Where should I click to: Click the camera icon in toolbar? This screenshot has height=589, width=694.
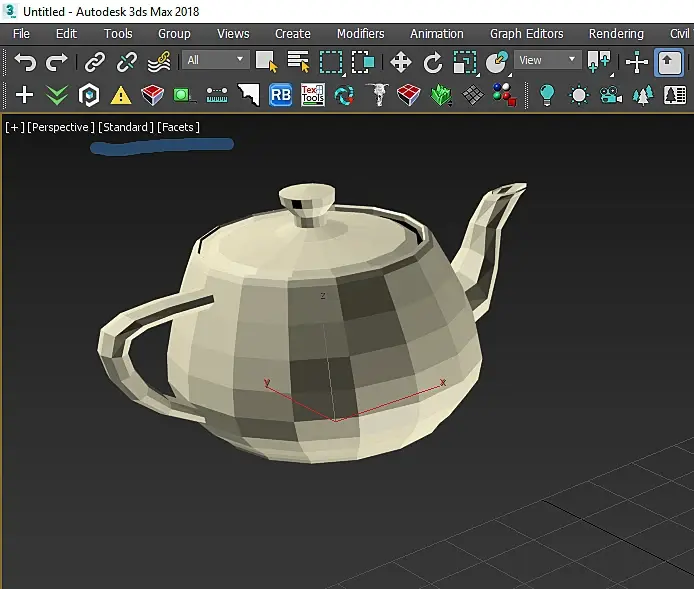pos(611,96)
